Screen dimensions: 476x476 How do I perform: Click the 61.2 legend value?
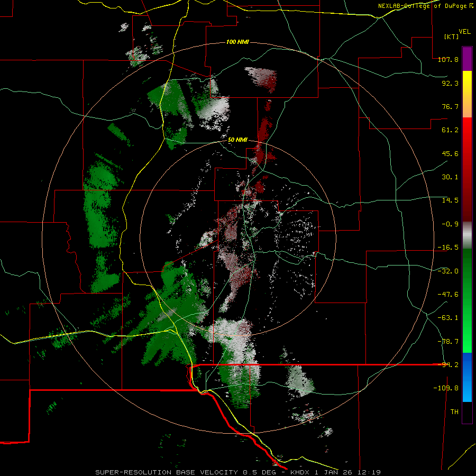(x=450, y=130)
